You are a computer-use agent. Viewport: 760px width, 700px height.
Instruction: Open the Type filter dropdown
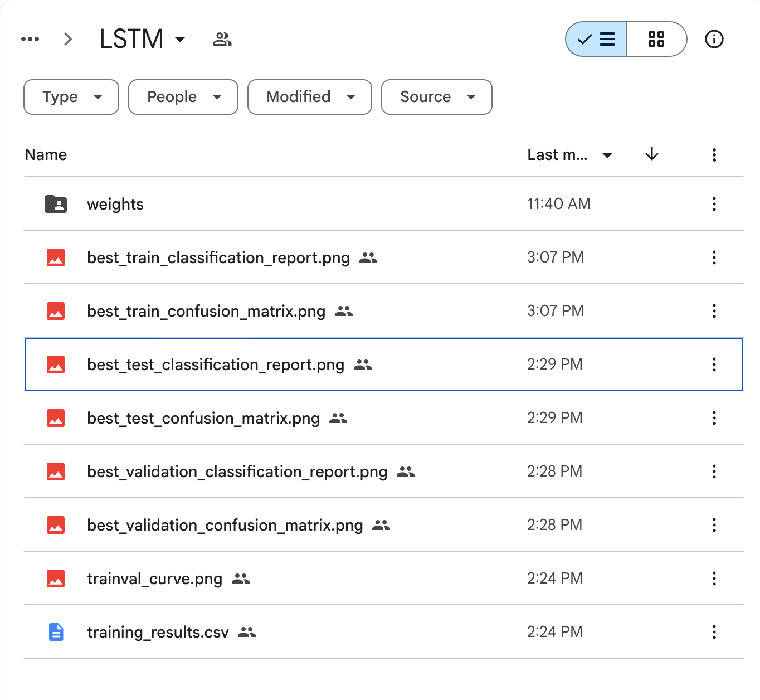pos(71,97)
